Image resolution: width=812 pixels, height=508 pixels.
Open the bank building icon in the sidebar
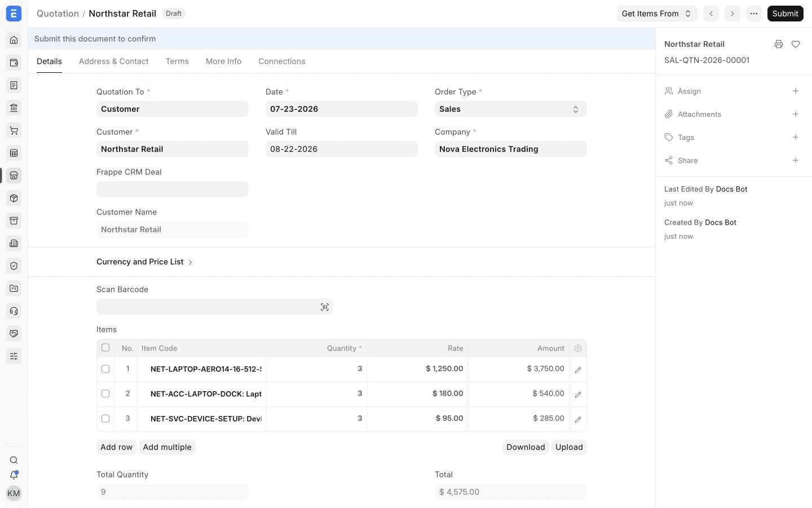(x=14, y=108)
